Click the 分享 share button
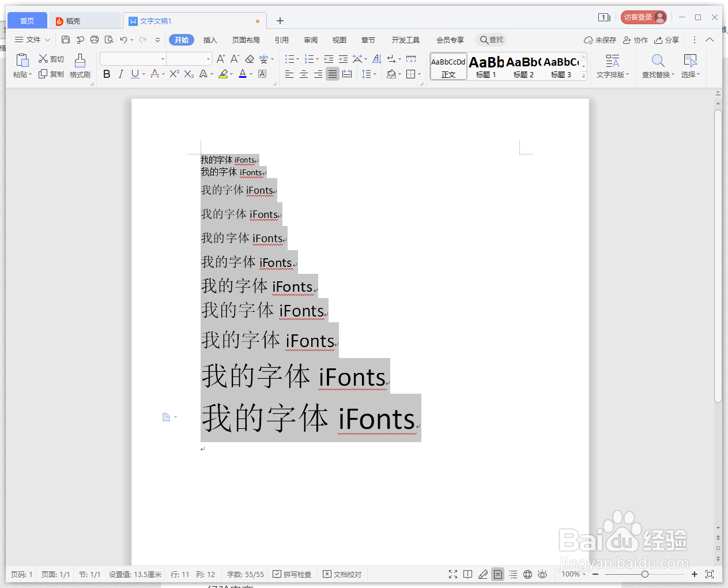Viewport: 728px width, 588px height. click(667, 40)
